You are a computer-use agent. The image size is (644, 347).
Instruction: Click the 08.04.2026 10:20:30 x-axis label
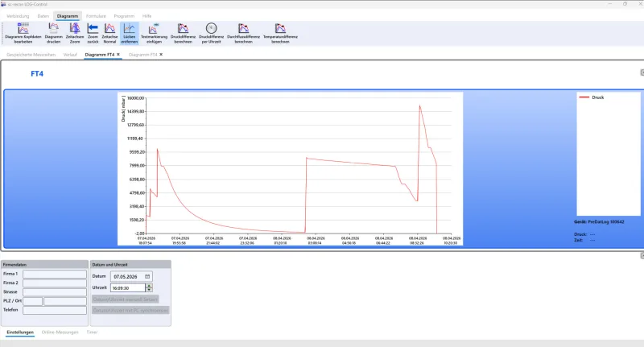tap(451, 241)
